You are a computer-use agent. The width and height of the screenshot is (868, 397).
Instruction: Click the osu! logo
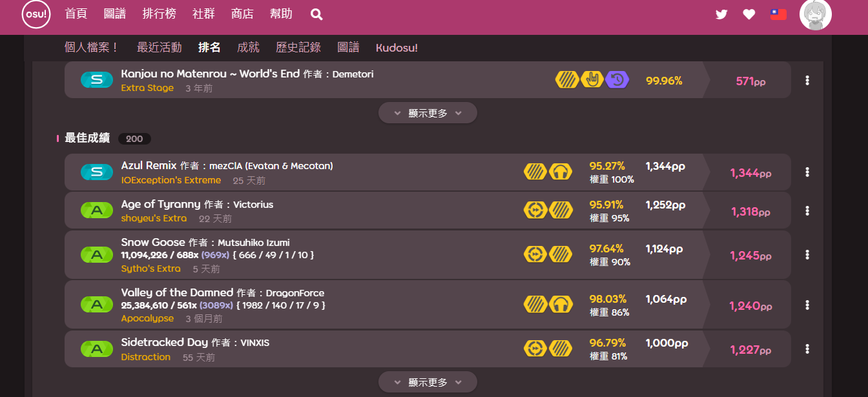(x=36, y=14)
